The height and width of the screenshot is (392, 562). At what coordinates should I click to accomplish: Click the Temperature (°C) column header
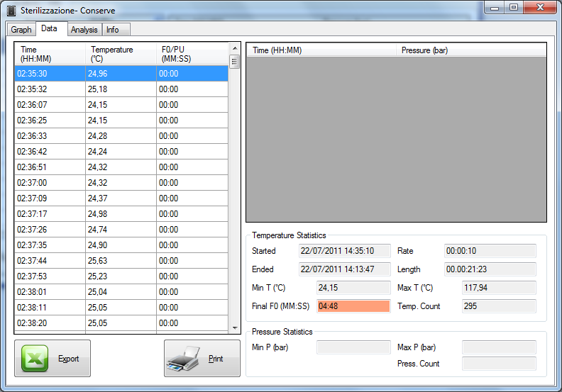(x=121, y=54)
